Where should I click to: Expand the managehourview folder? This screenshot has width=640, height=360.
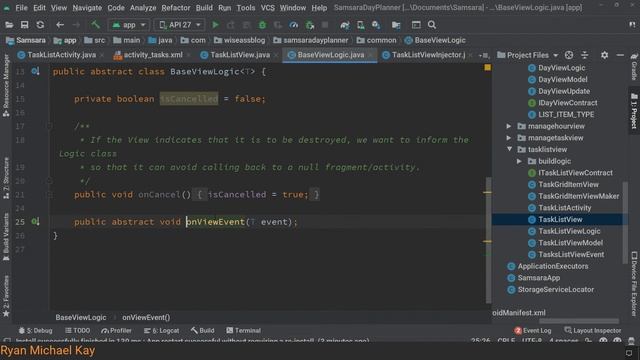(x=509, y=126)
